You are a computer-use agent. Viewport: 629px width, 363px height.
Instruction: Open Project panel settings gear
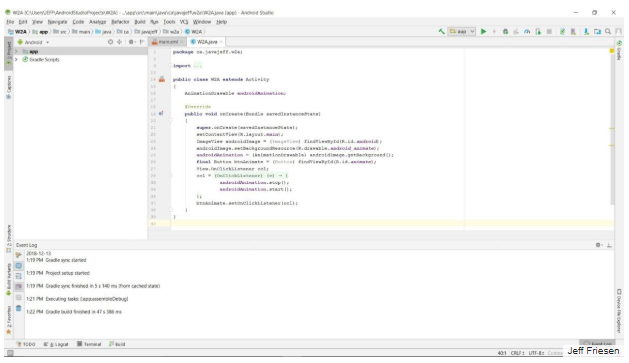(132, 42)
